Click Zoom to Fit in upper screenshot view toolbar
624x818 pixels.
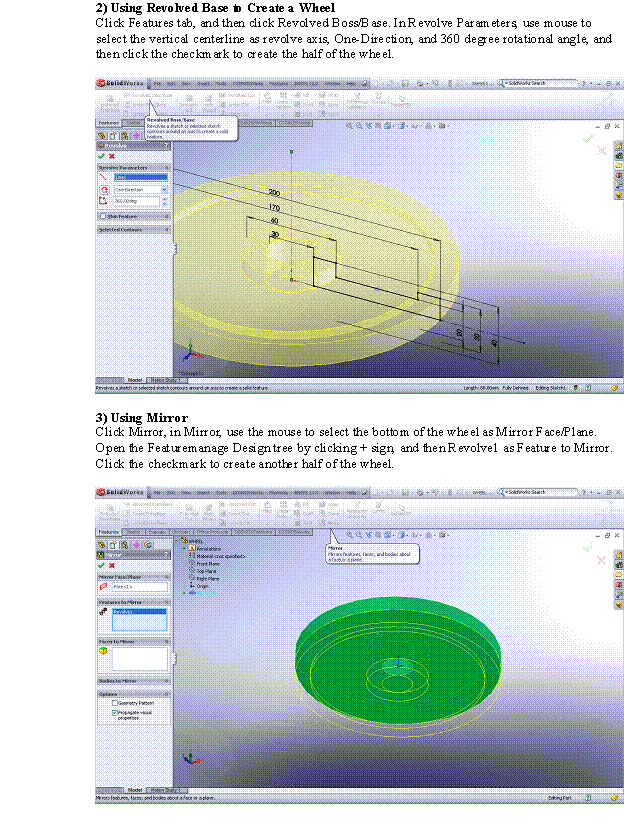tap(350, 126)
